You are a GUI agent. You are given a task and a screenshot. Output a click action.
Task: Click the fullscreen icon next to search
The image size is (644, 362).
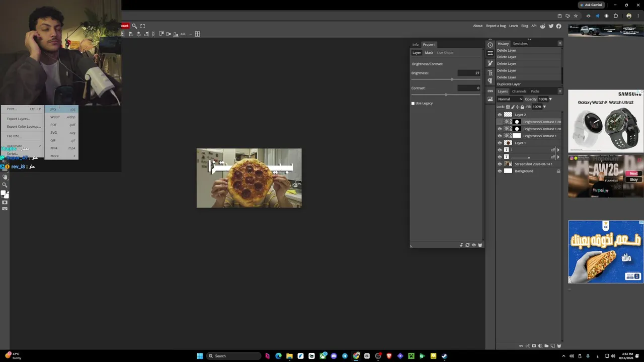tap(142, 26)
